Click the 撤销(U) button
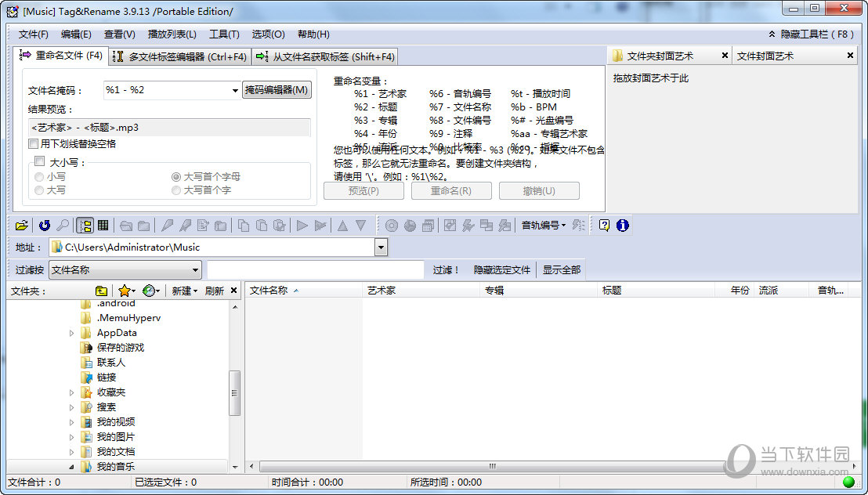The height and width of the screenshot is (495, 868). tap(539, 191)
